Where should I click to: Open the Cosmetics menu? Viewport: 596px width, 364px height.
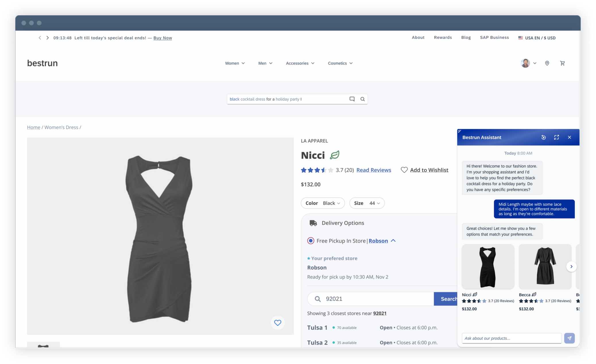340,63
